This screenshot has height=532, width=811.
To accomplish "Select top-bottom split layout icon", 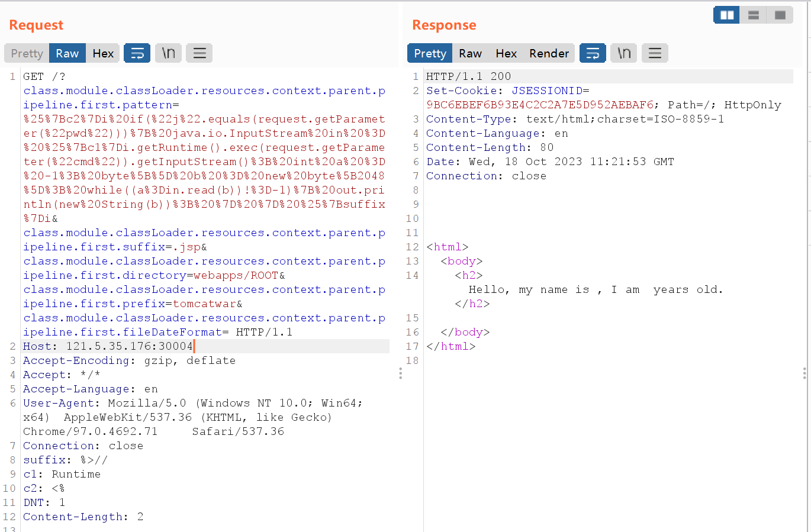I will coord(754,15).
